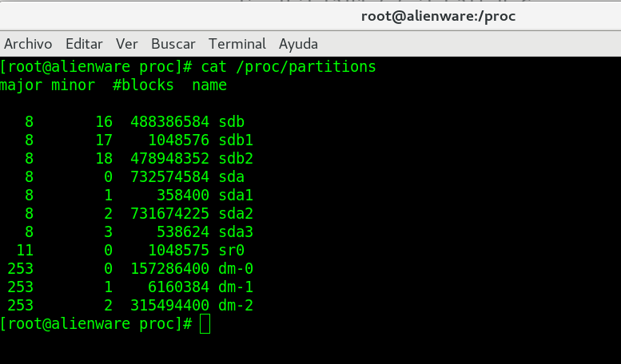Open the Buscar menu
This screenshot has width=621, height=364.
pos(173,44)
